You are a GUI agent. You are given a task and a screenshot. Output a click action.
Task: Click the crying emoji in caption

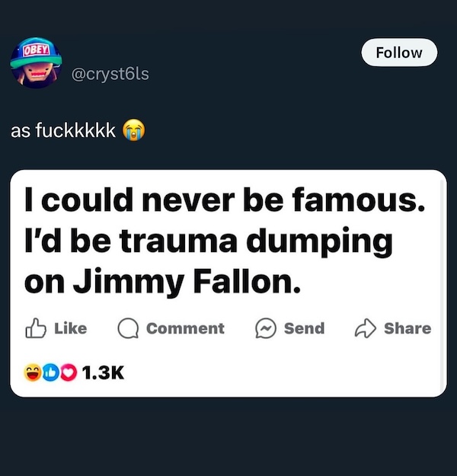click(x=133, y=130)
